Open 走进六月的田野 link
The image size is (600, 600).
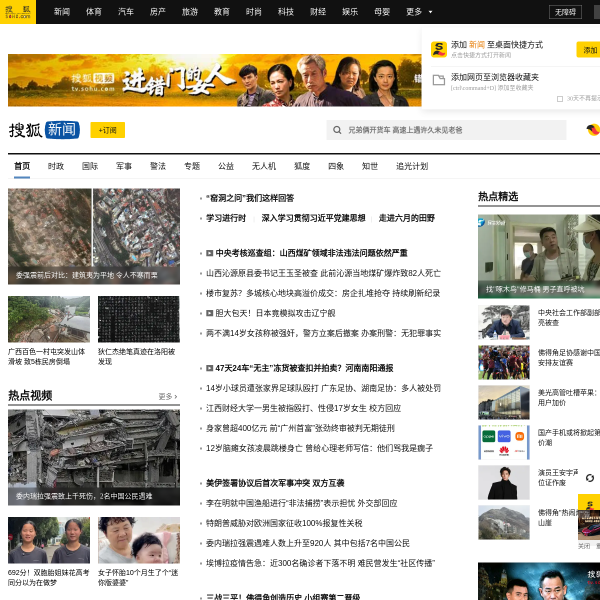click(407, 218)
